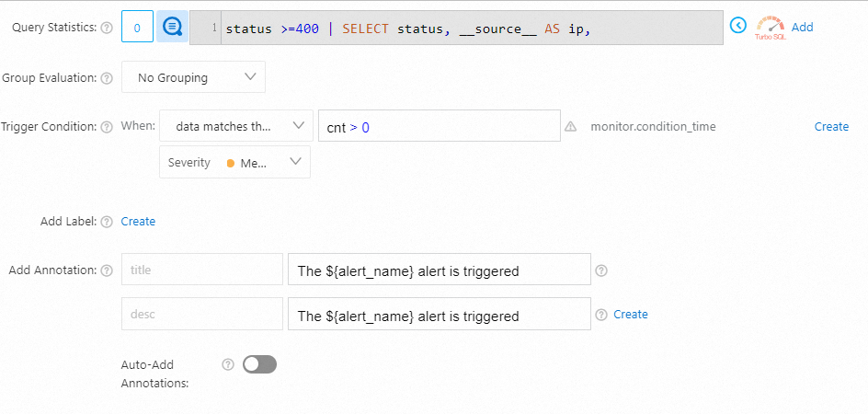Viewport: 868px width, 414px height.
Task: Toggle the Auto-Add Annotations switch
Action: click(x=259, y=364)
